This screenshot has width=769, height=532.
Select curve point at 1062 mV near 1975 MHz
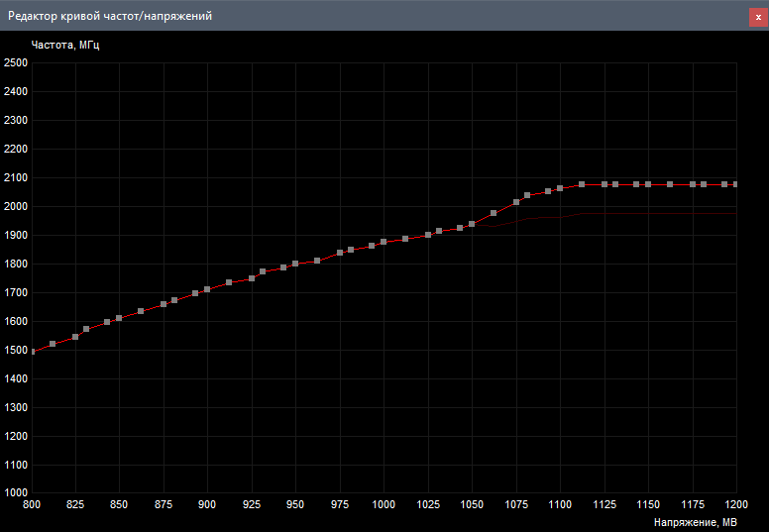pyautogui.click(x=494, y=213)
